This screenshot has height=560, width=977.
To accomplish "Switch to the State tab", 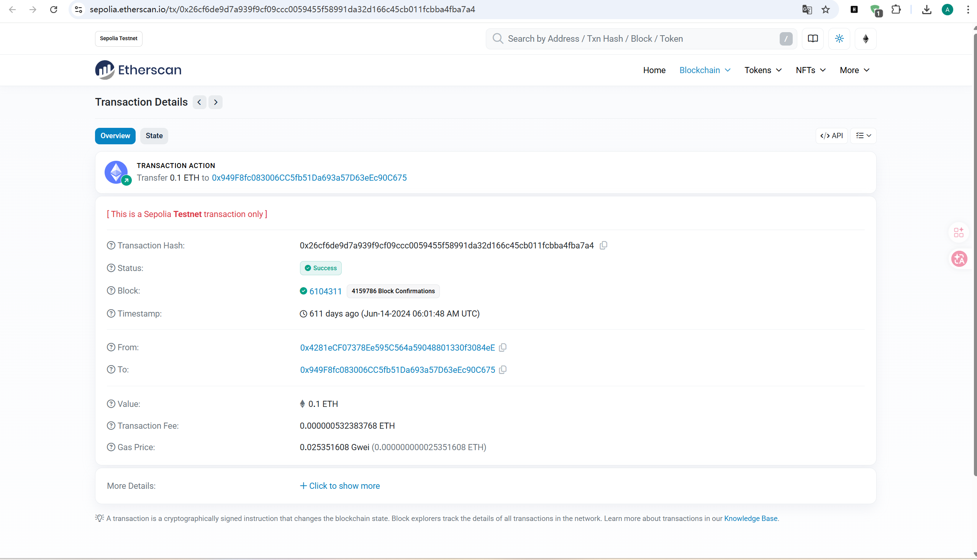I will coord(154,136).
